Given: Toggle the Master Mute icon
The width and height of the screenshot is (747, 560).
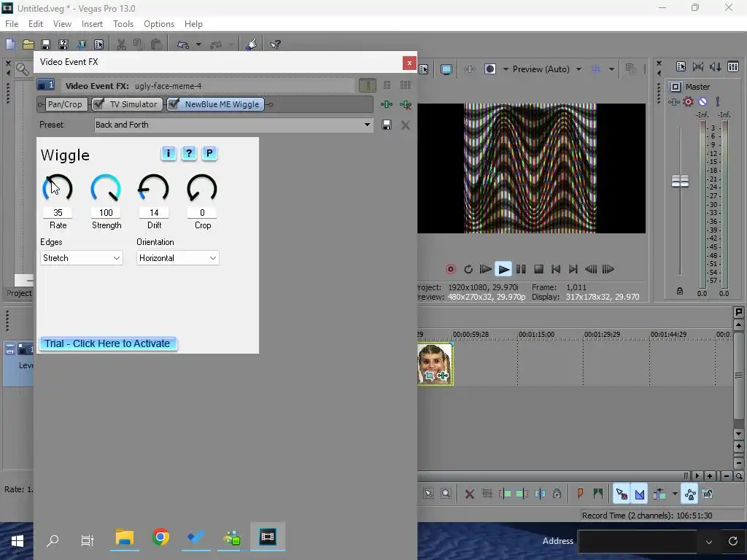Looking at the screenshot, I should coord(703,101).
